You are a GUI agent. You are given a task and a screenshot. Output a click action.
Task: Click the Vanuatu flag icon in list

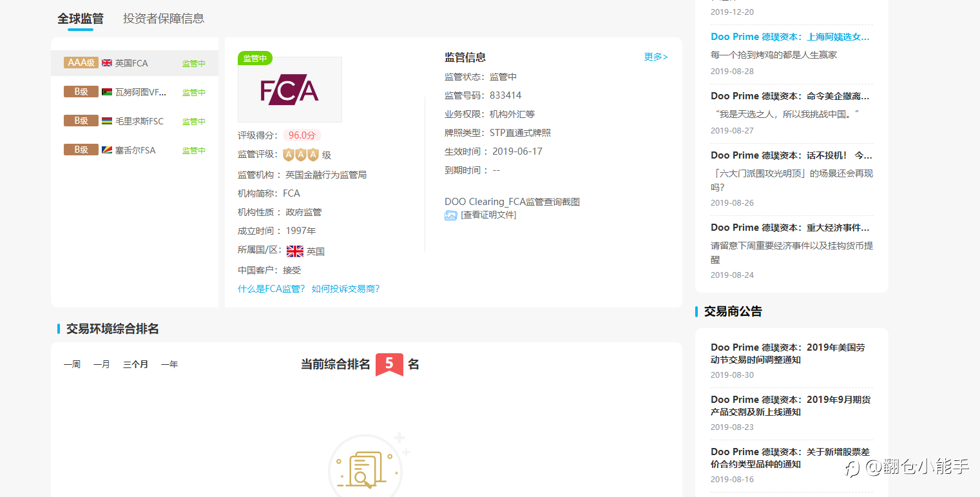click(x=107, y=92)
